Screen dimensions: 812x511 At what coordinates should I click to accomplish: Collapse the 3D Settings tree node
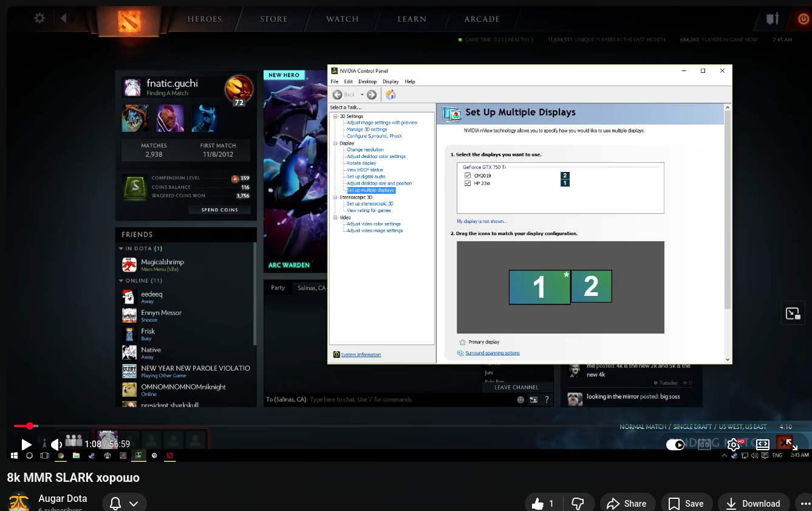[335, 116]
